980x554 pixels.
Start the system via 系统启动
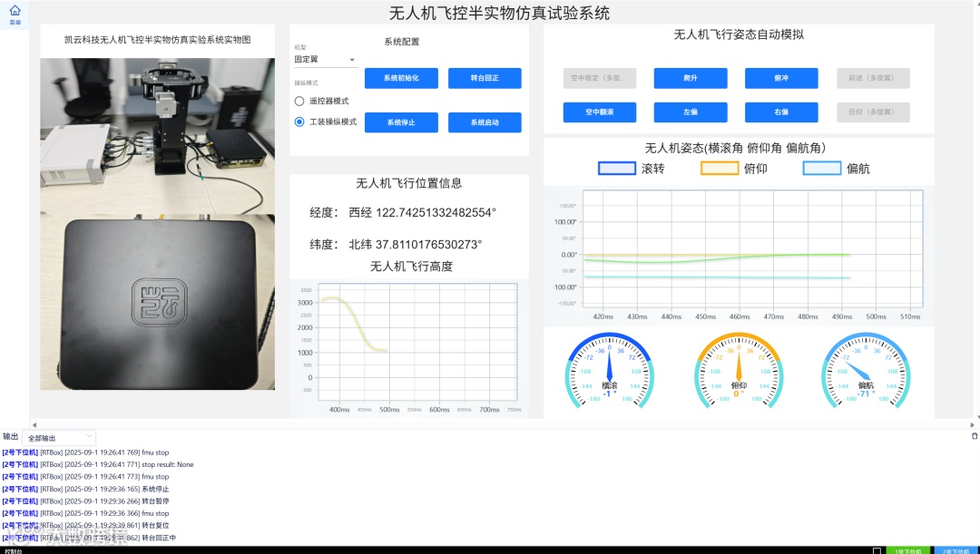tap(486, 121)
